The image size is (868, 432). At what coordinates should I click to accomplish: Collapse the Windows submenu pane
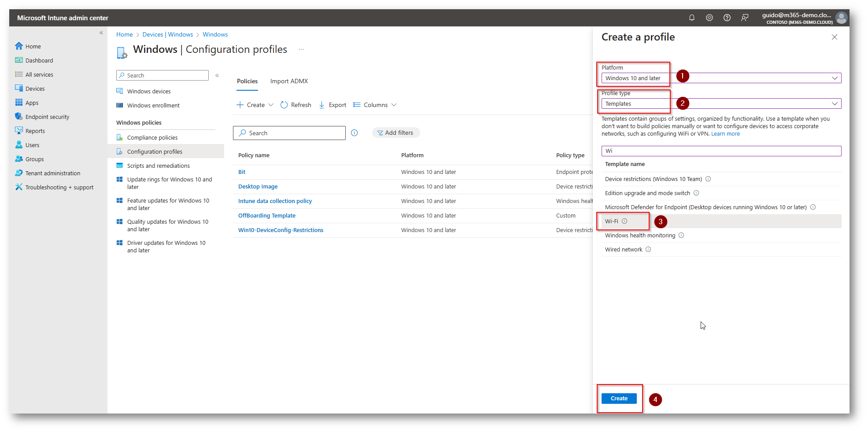pyautogui.click(x=217, y=75)
